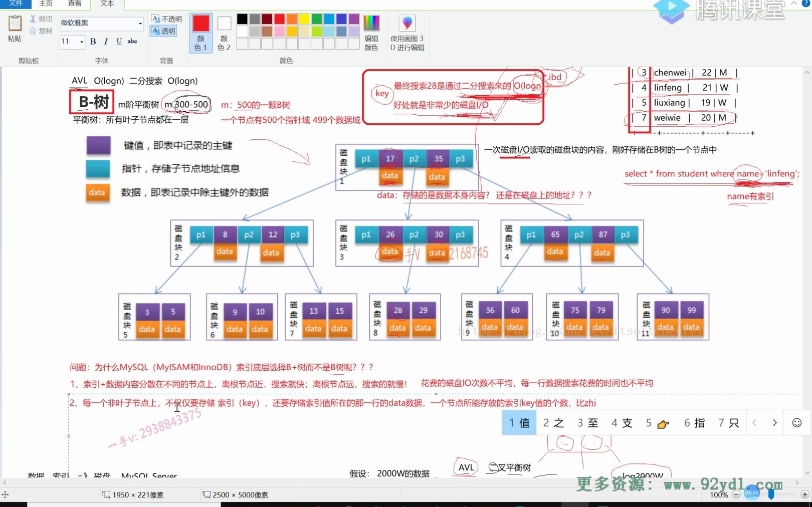Select 透明 transparent background option
Screen dimensions: 812x507
[x=163, y=31]
